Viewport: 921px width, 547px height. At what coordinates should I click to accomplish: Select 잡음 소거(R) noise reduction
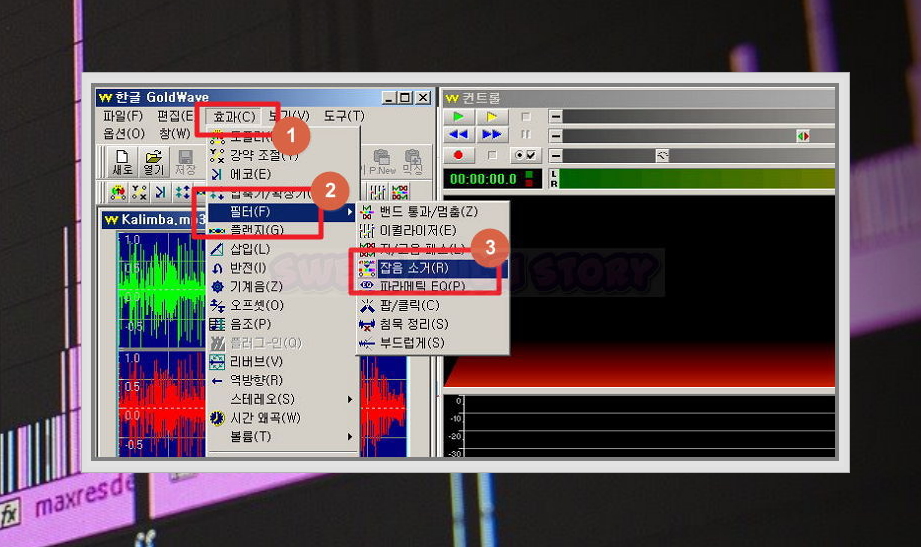click(433, 269)
